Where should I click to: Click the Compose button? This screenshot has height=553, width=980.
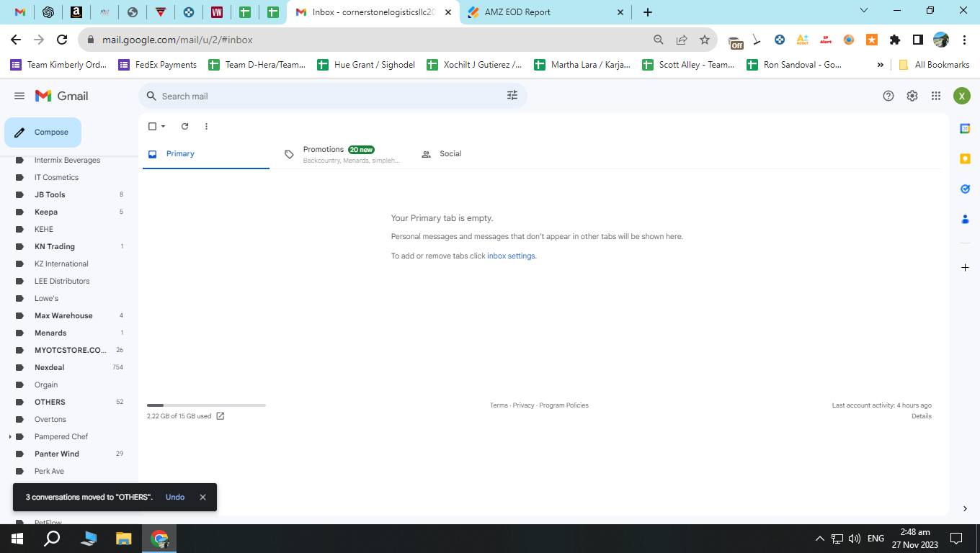(x=43, y=132)
